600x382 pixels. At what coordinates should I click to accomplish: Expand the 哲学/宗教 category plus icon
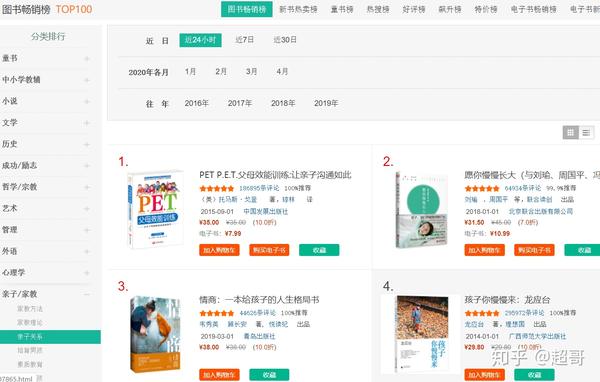coord(87,187)
